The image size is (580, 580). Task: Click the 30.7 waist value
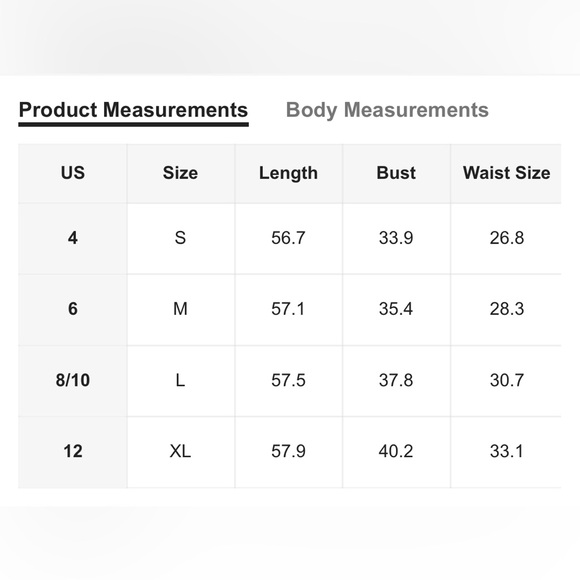506,380
